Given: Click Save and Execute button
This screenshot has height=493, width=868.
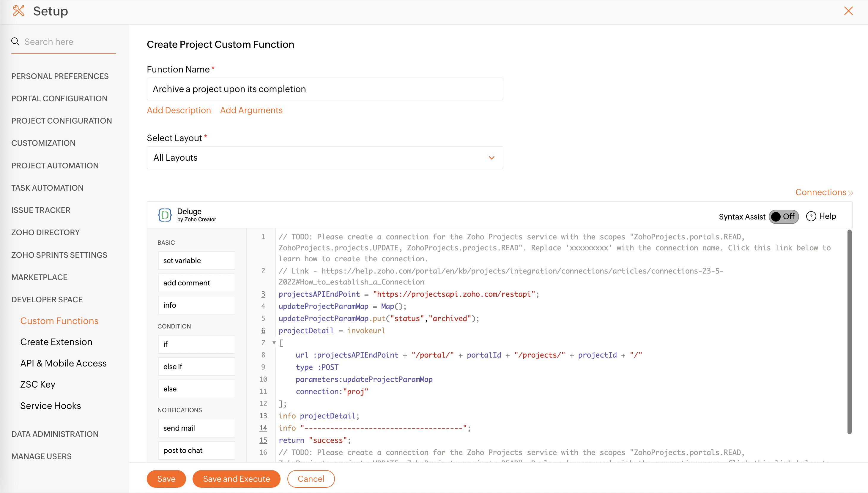Looking at the screenshot, I should pos(237,479).
